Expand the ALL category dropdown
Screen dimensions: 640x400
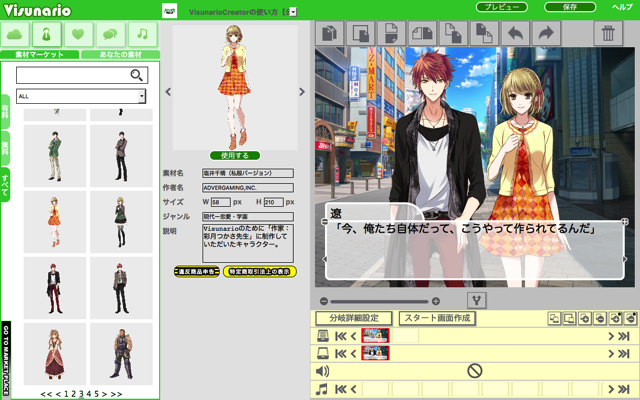coord(142,96)
